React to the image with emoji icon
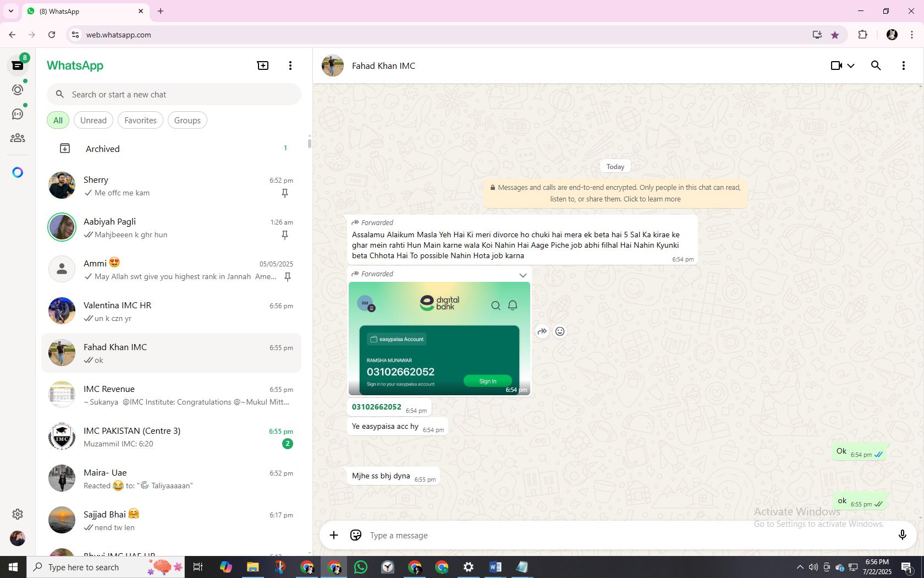Viewport: 924px width, 578px height. pyautogui.click(x=560, y=331)
